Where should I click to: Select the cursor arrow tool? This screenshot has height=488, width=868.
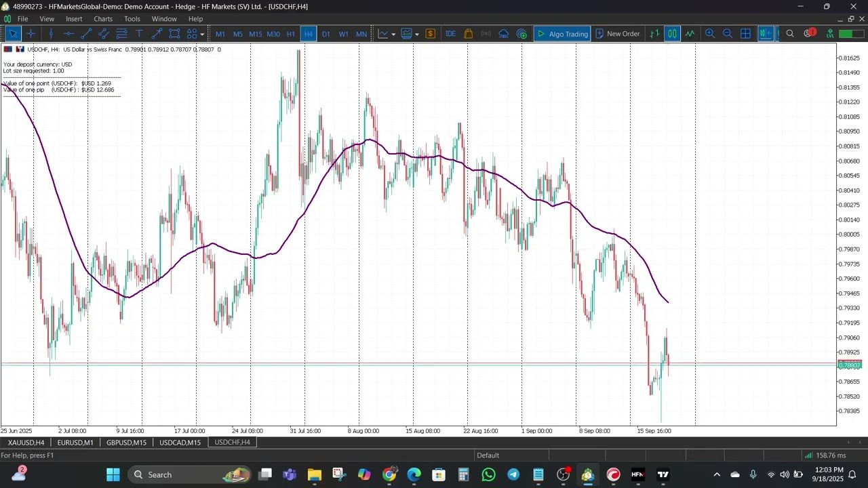coord(13,34)
